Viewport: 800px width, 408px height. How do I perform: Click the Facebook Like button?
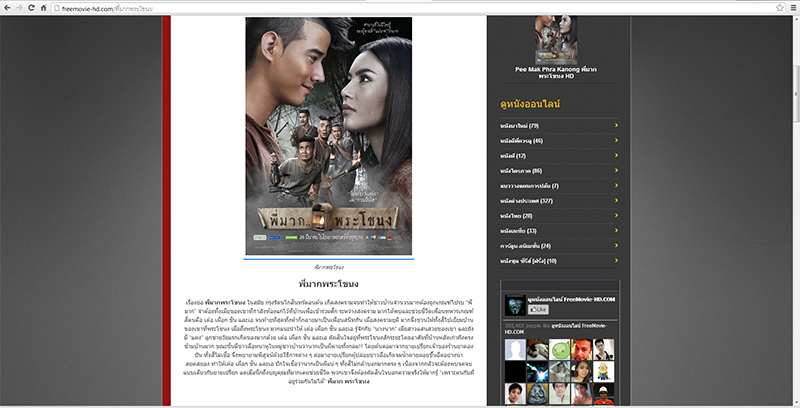pos(538,309)
